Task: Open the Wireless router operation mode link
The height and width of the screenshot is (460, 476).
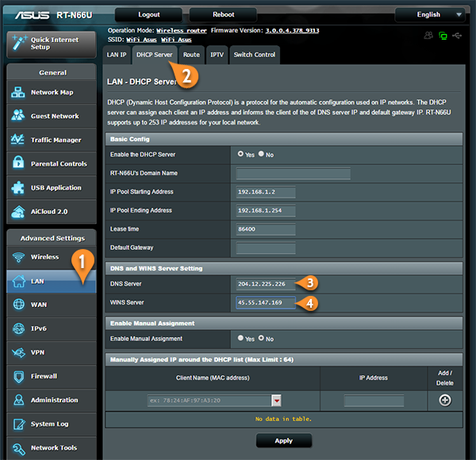Action: pyautogui.click(x=182, y=31)
